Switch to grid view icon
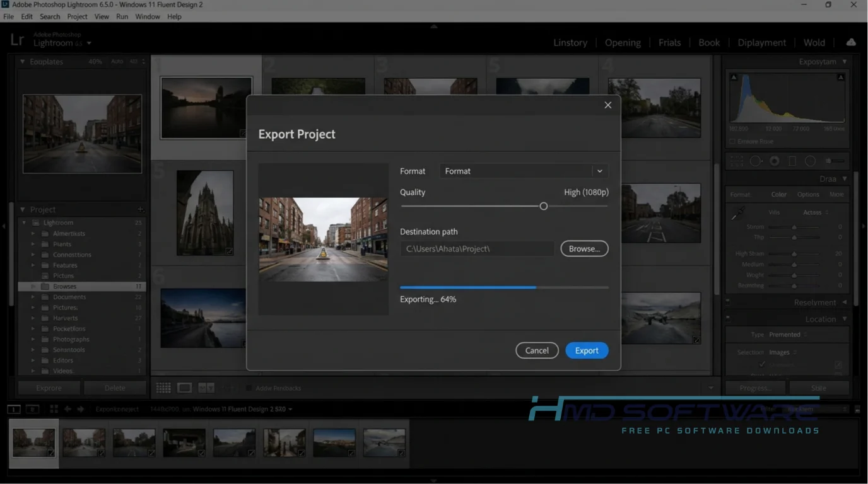Image resolution: width=868 pixels, height=484 pixels. click(x=163, y=388)
